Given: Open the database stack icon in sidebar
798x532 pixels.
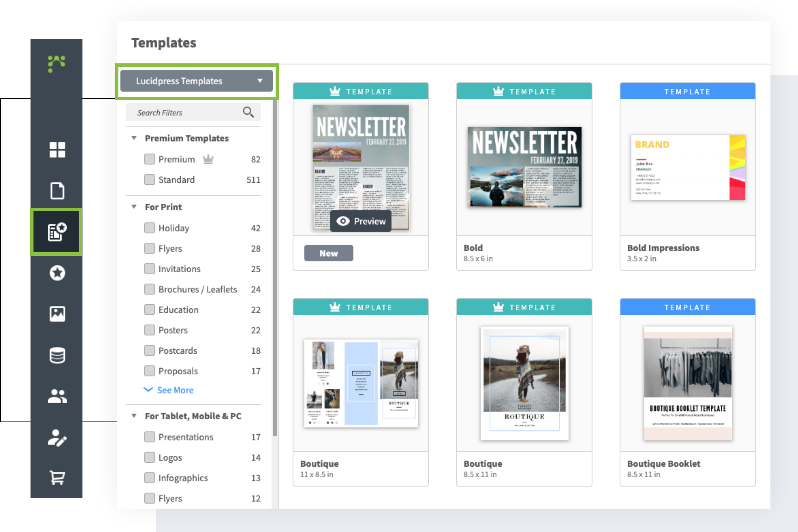Looking at the screenshot, I should point(57,355).
